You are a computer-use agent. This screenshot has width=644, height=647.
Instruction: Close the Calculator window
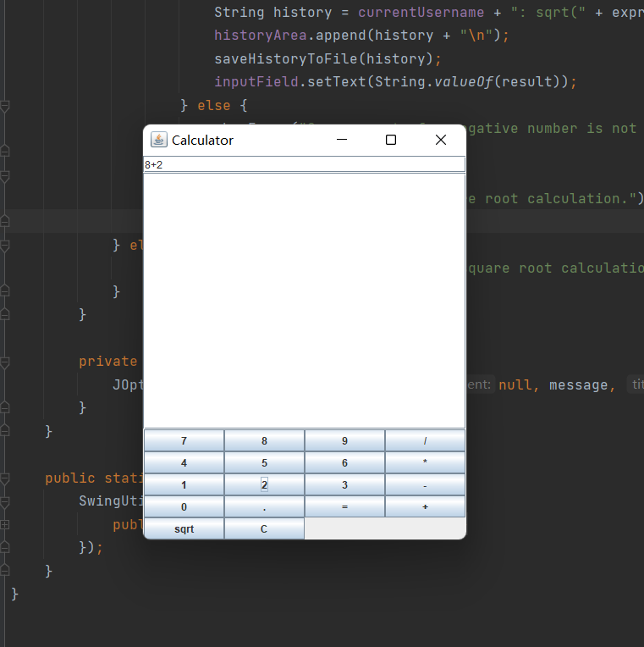point(441,140)
